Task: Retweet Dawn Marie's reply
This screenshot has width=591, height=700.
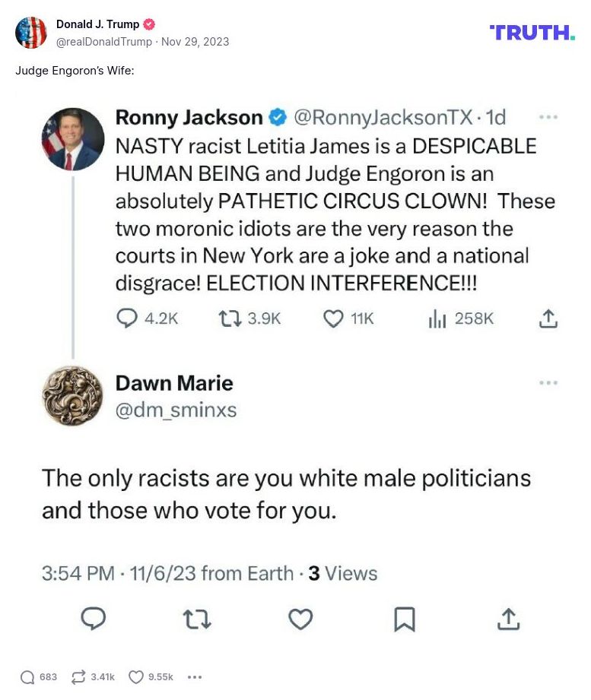Action: pos(196,619)
